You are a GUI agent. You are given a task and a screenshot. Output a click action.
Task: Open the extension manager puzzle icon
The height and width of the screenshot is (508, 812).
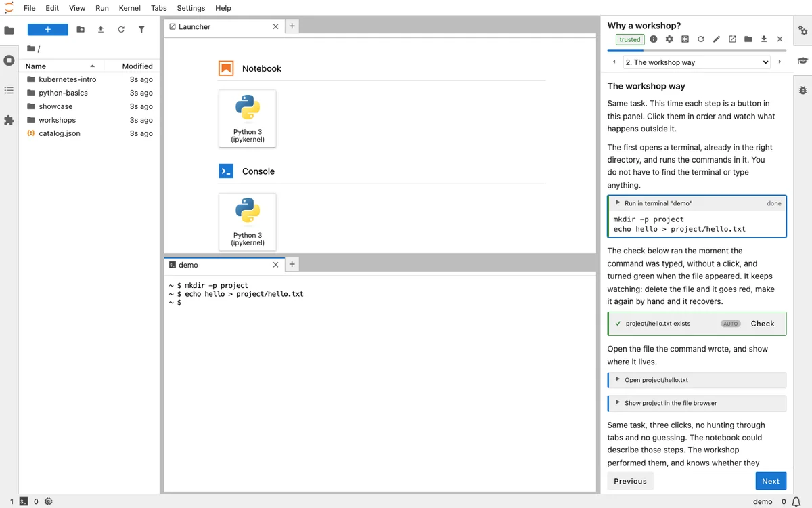coord(9,120)
